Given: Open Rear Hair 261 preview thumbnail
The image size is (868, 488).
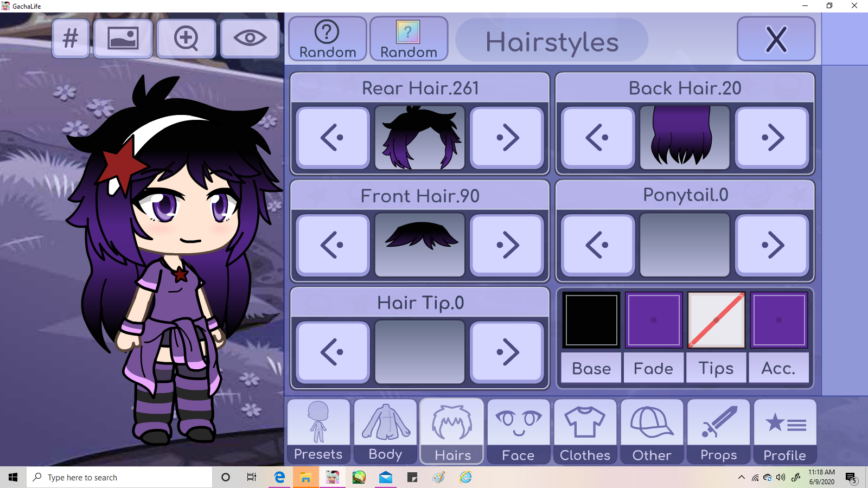Looking at the screenshot, I should pos(420,138).
